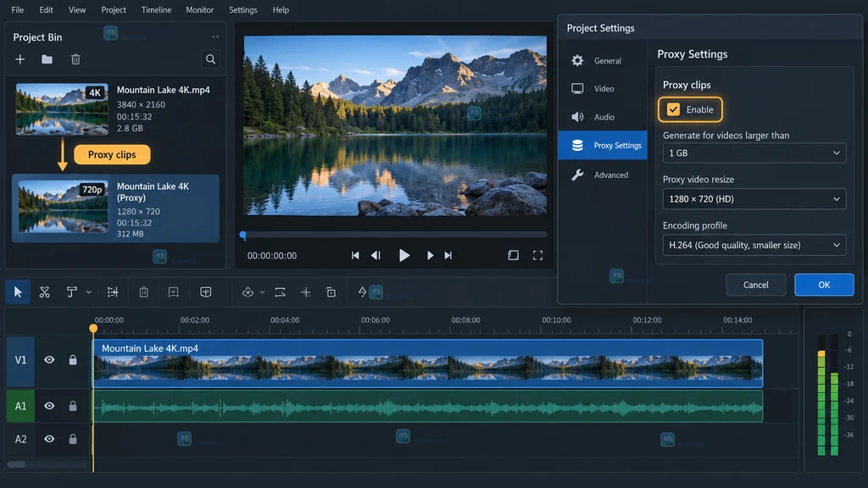868x488 pixels.
Task: Open the Monitor menu
Action: [199, 9]
